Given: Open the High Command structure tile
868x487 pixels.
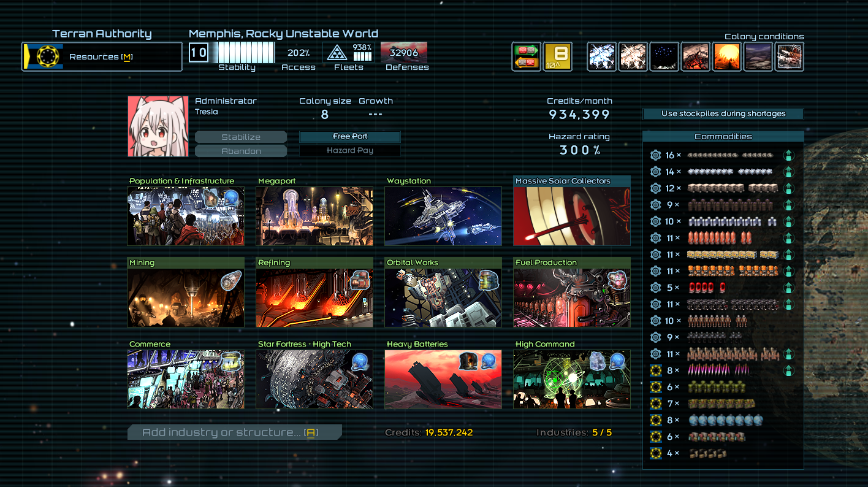Looking at the screenshot, I should 571,379.
